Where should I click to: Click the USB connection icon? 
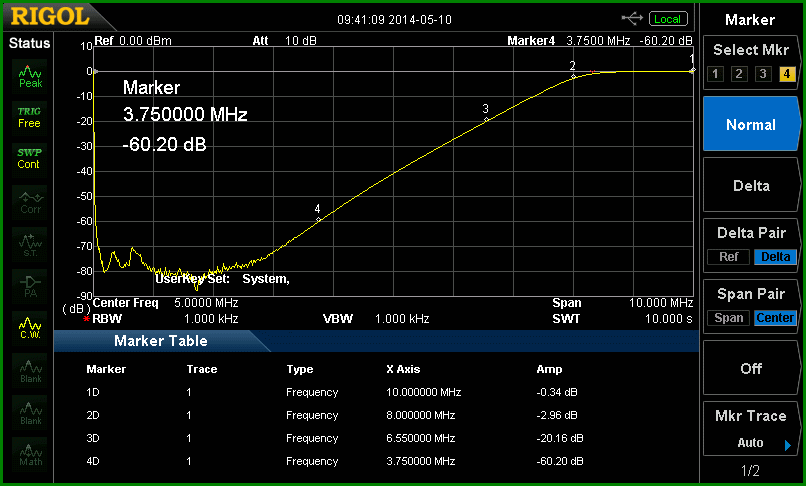[x=632, y=19]
